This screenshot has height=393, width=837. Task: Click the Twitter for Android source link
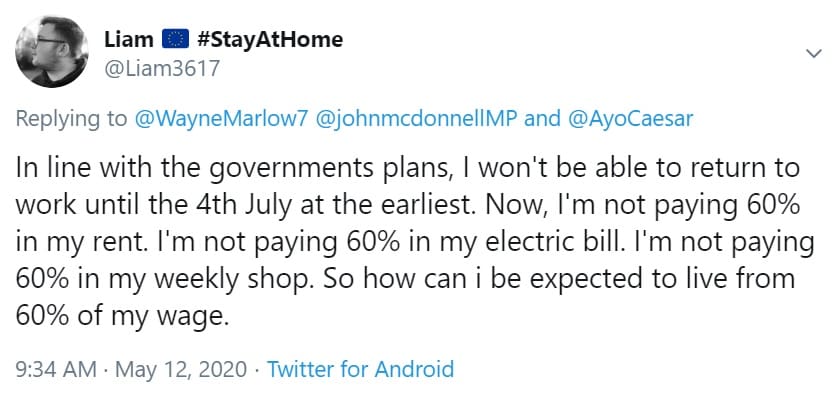360,369
